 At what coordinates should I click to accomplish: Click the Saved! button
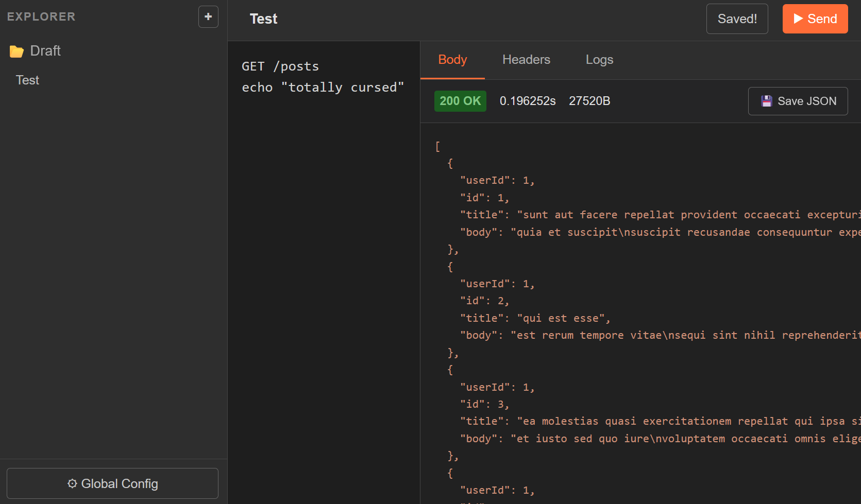[737, 19]
